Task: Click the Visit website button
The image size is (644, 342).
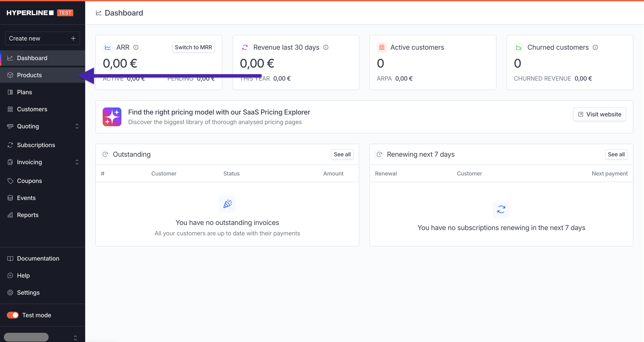Action: pos(599,114)
